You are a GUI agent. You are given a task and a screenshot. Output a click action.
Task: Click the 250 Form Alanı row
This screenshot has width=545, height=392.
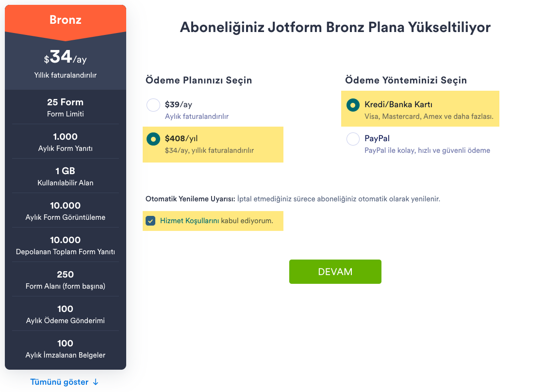(66, 279)
